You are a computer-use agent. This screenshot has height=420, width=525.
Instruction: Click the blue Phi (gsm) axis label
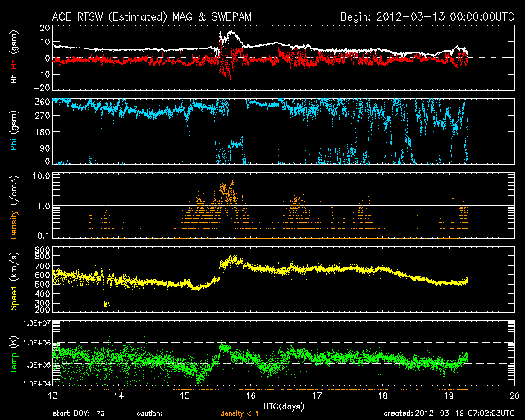click(x=14, y=130)
